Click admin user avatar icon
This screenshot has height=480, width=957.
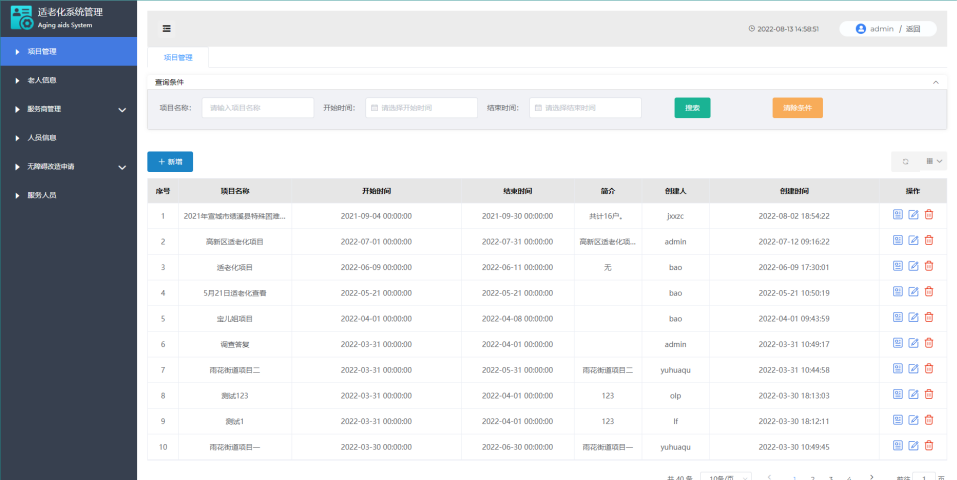click(860, 29)
